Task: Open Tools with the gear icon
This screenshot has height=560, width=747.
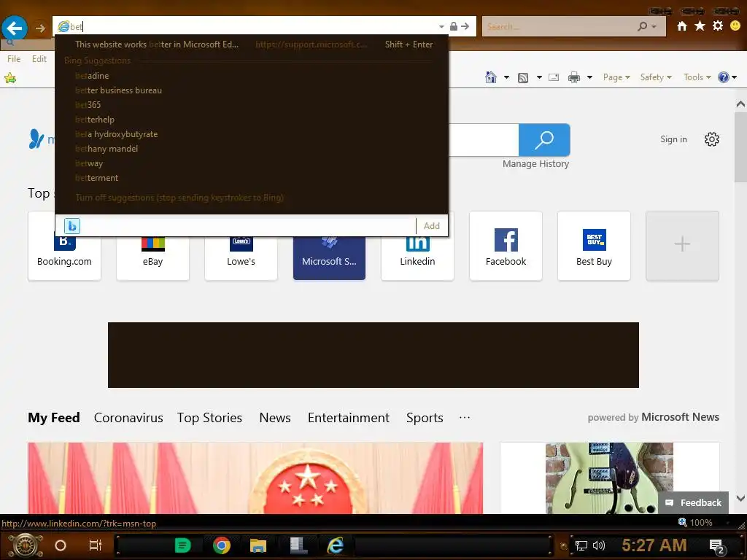Action: (x=718, y=26)
